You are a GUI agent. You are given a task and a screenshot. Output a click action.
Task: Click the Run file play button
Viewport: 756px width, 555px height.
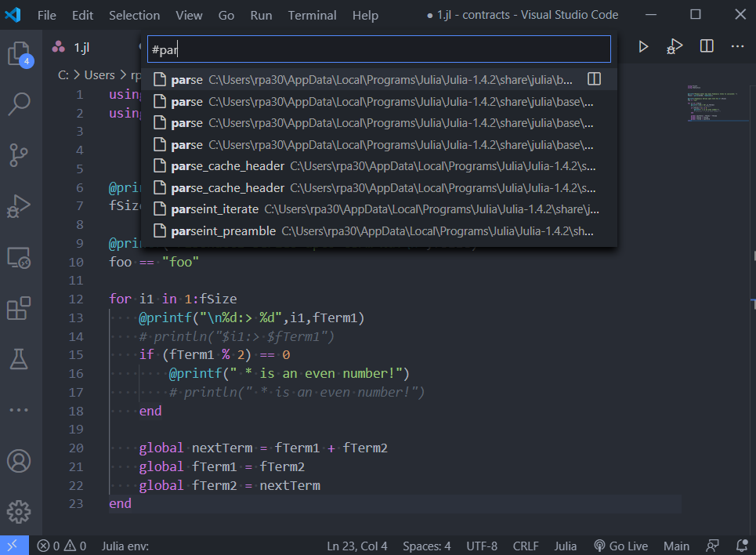pos(643,47)
